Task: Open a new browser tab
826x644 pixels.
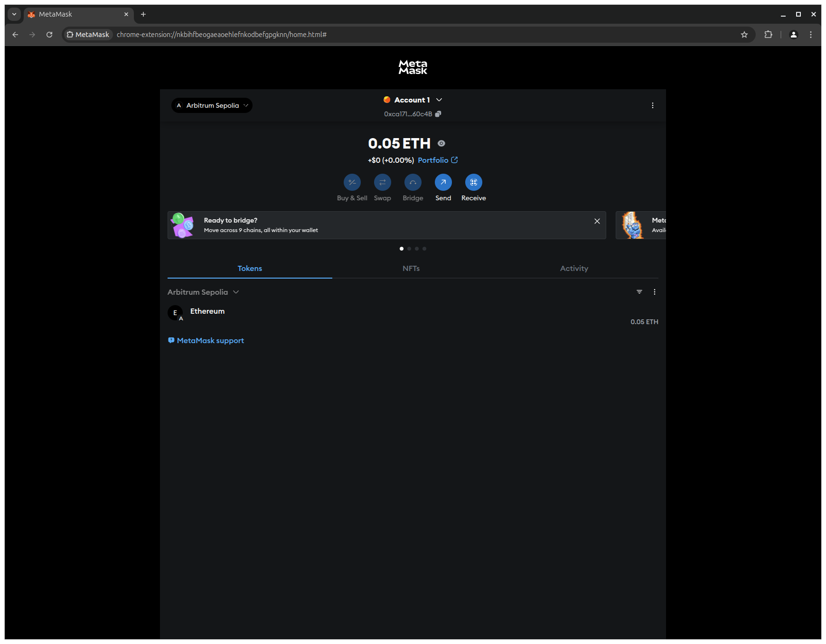Action: click(143, 14)
